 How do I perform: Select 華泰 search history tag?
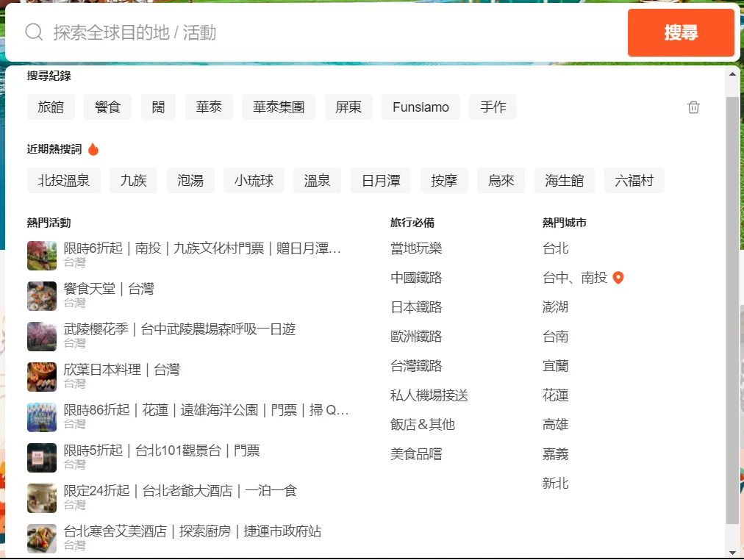click(209, 107)
